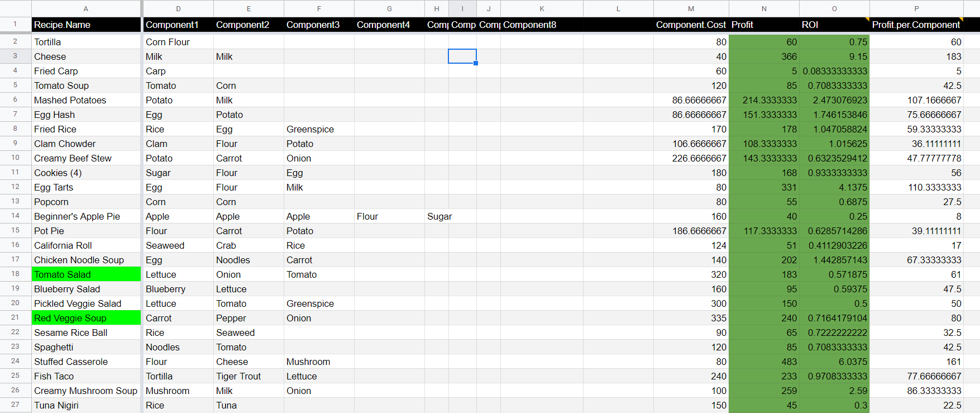Click profit per component value 183
The image size is (980, 413).
point(916,56)
